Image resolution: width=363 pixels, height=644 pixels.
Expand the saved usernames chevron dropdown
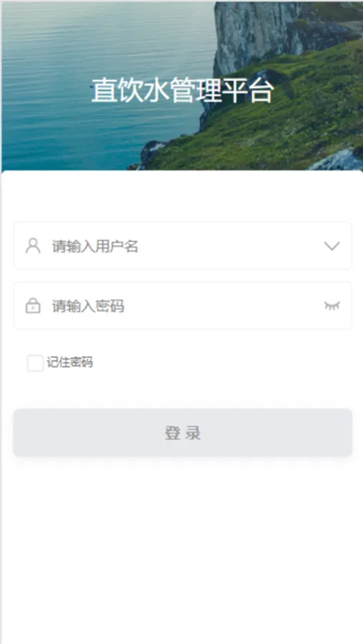tap(331, 246)
